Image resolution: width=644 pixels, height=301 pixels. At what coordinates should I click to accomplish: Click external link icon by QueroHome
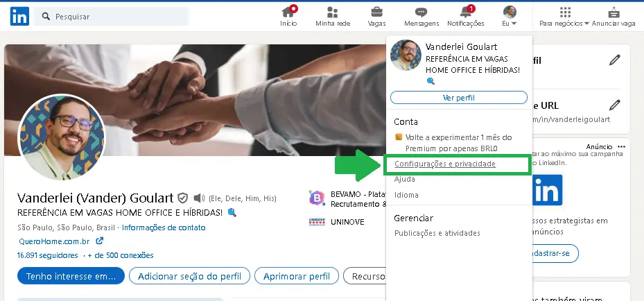pos(99,241)
